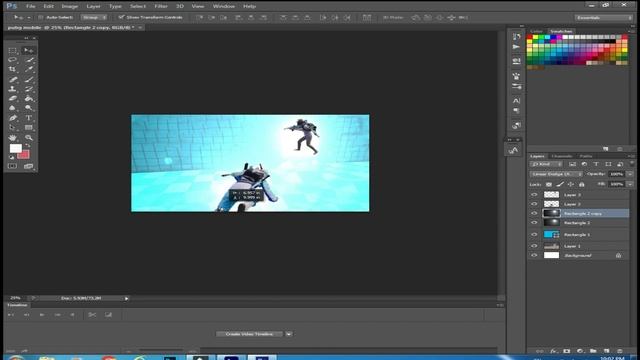
Task: Open the status bar document info arrow
Action: coord(127,298)
